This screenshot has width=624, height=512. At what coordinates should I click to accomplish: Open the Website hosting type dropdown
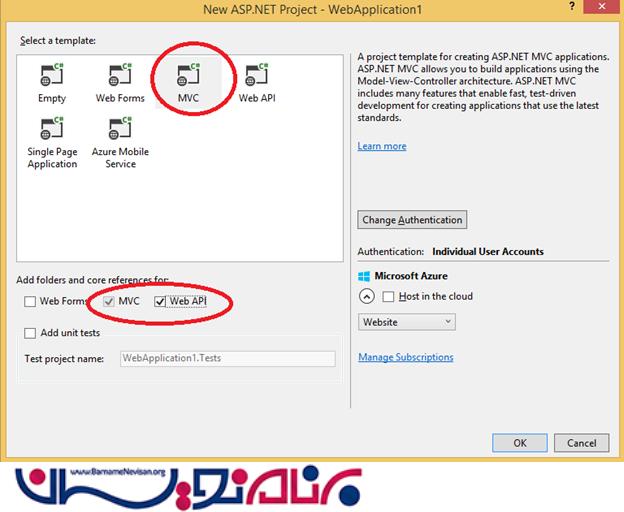(x=407, y=322)
